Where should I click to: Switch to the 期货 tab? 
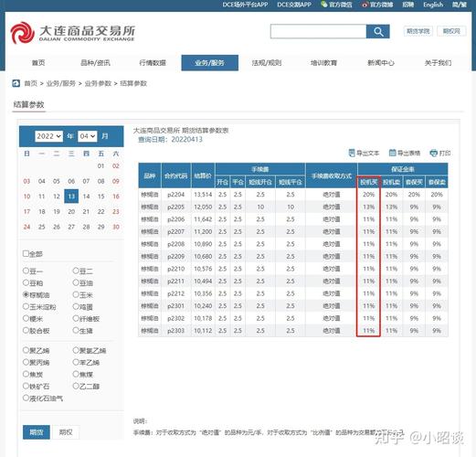point(37,432)
